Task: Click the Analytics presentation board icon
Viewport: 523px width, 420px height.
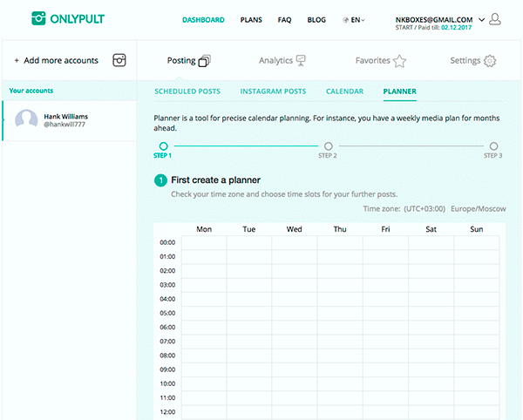Action: tap(301, 61)
